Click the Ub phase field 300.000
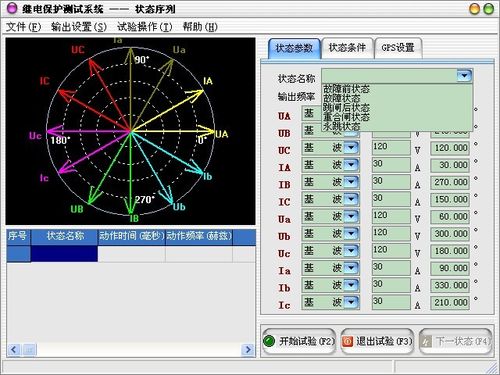The height and width of the screenshot is (375, 500). [450, 234]
